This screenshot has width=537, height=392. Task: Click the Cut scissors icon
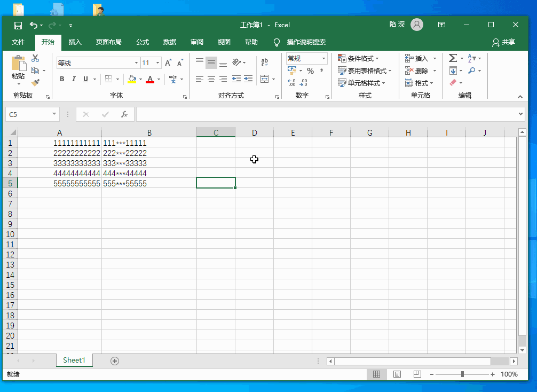35,58
